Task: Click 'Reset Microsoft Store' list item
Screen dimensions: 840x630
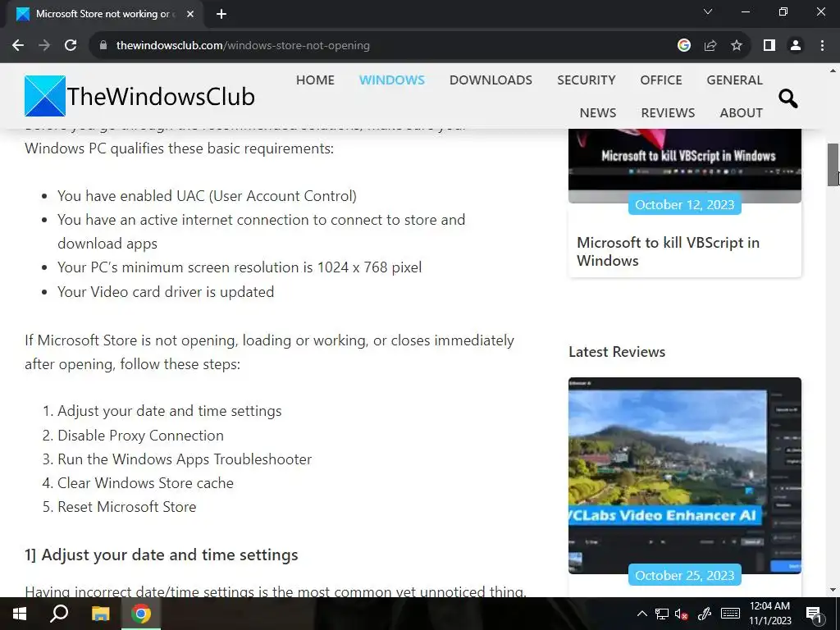Action: coord(126,507)
